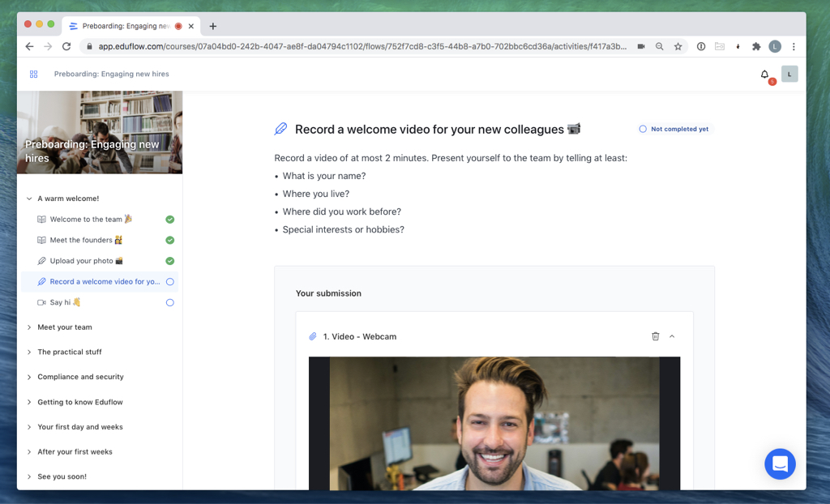Bookmark this page with the star icon
The height and width of the screenshot is (504, 830).
click(678, 47)
